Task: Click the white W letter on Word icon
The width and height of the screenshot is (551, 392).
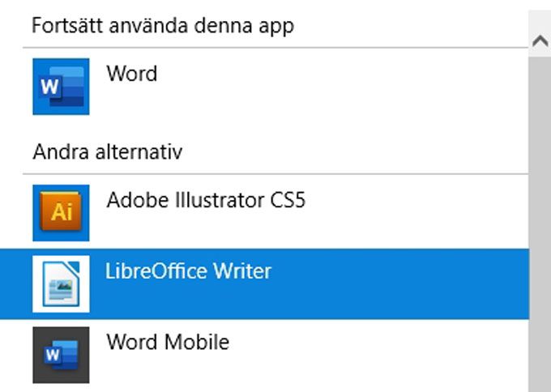Action: coord(49,87)
